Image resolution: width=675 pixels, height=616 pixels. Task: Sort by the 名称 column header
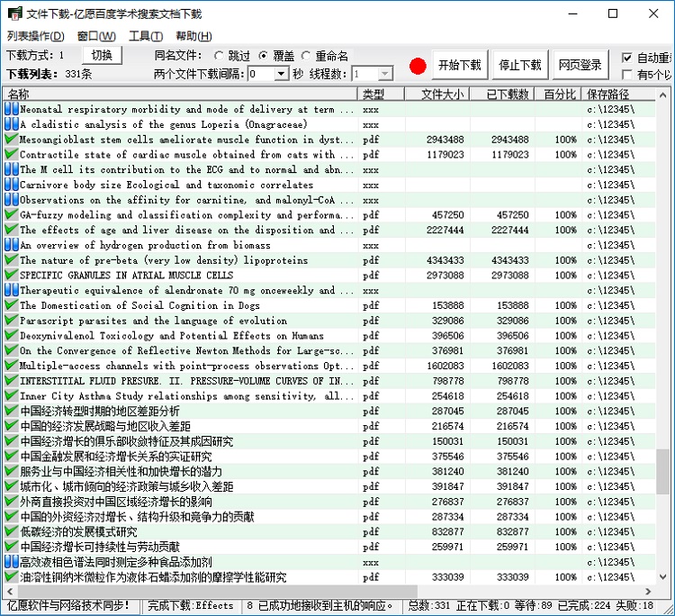click(x=180, y=94)
